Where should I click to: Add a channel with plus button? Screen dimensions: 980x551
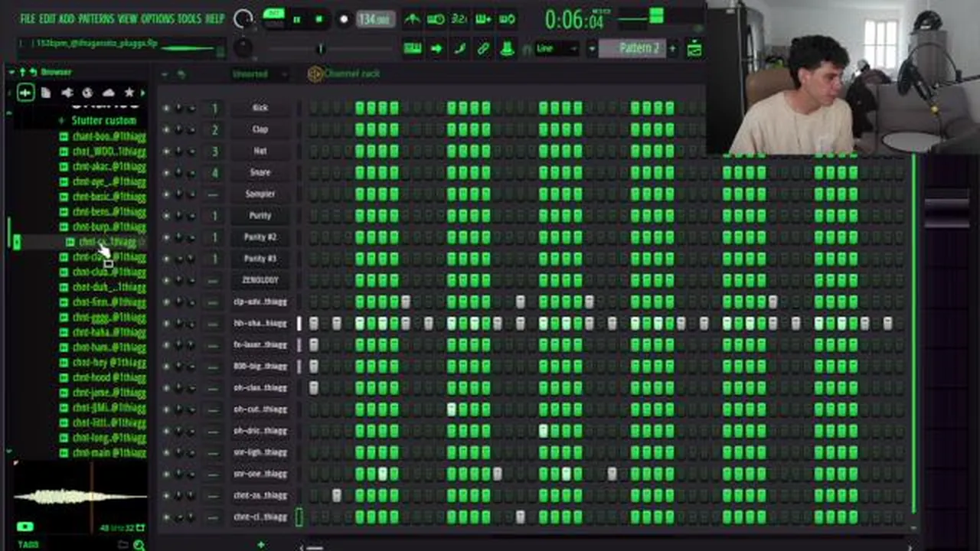[261, 544]
